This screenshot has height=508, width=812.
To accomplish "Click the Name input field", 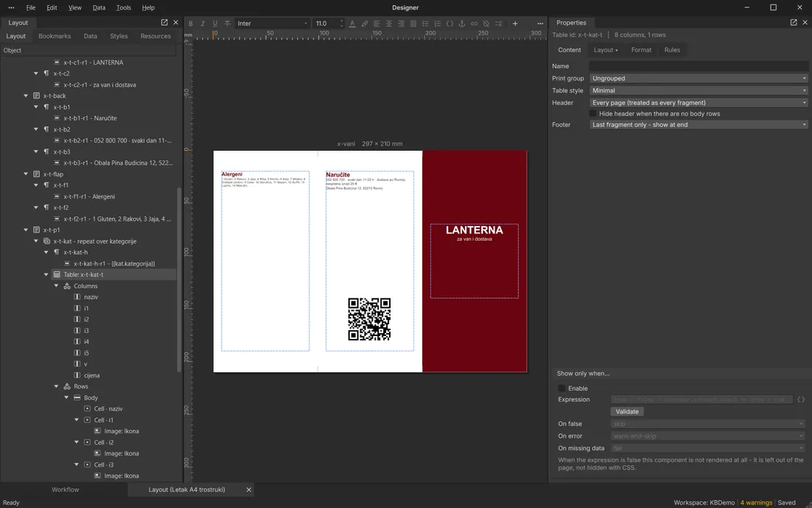I will [698, 66].
